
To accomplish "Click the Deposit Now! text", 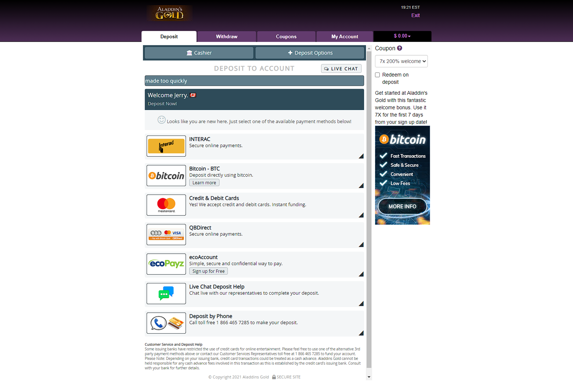I will pyautogui.click(x=162, y=104).
